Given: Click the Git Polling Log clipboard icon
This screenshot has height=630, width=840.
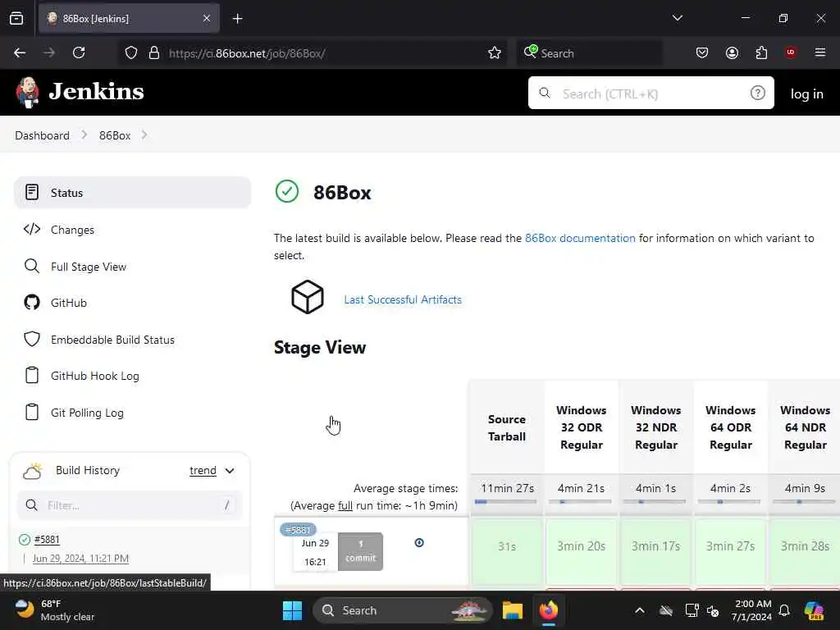Looking at the screenshot, I should pos(32,412).
